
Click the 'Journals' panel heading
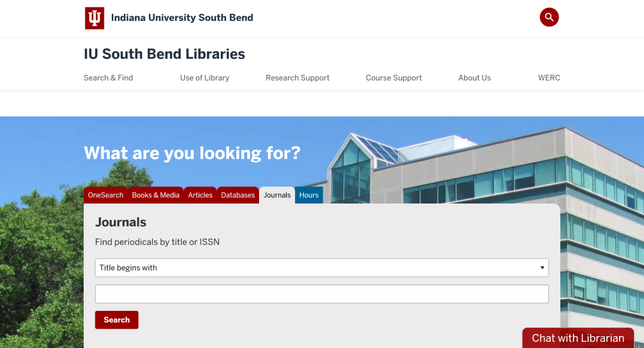pos(121,222)
